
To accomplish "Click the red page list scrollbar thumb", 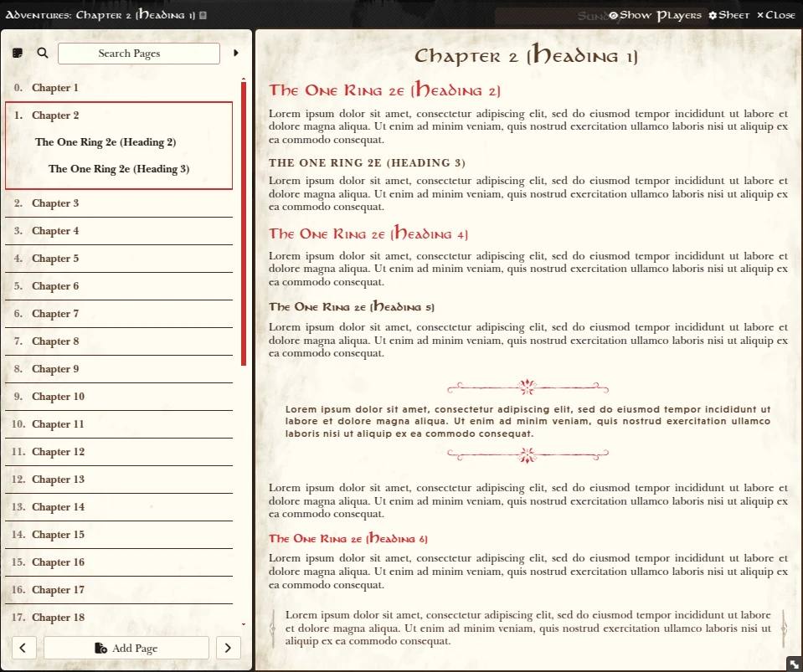I will (244, 223).
